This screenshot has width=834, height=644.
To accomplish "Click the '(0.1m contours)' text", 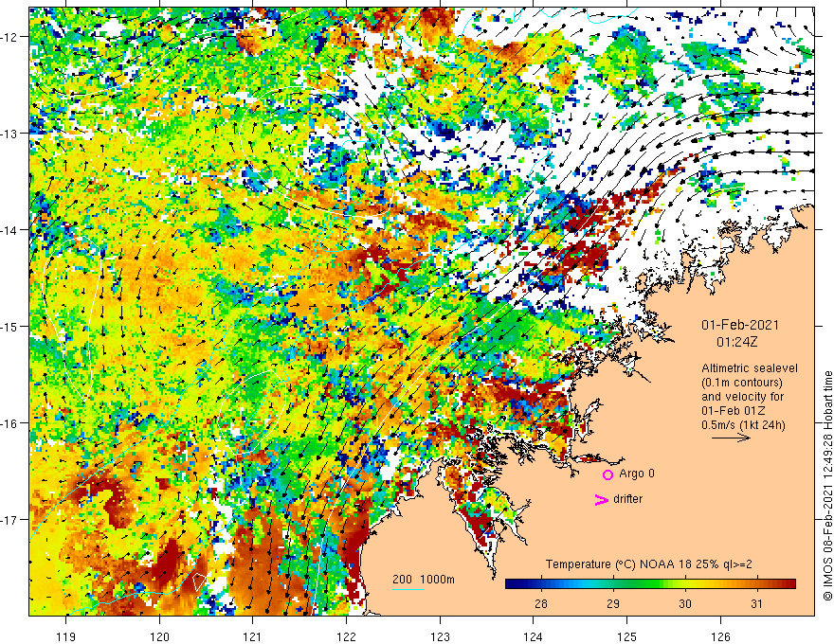I will coord(742,383).
